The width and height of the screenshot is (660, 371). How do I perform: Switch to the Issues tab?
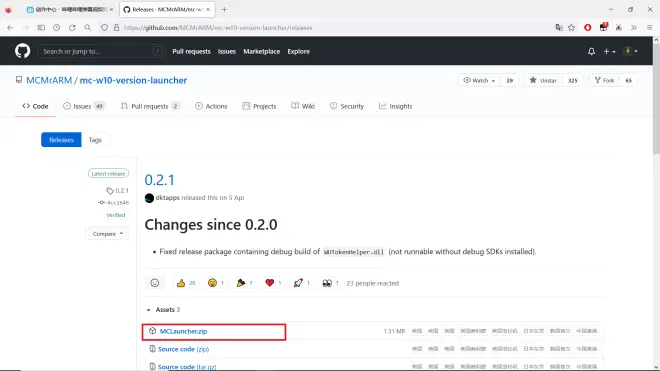tap(83, 106)
